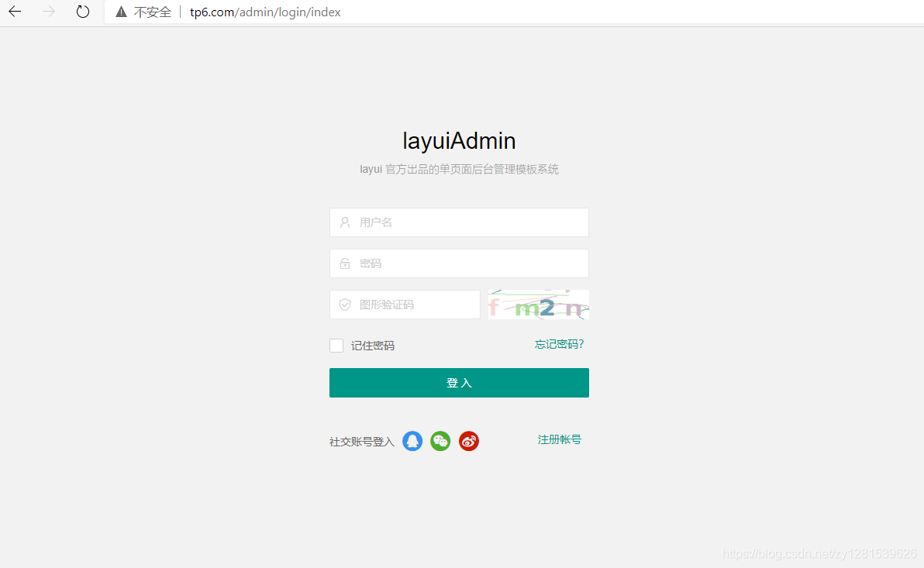The width and height of the screenshot is (924, 568).
Task: Sign in with the WeChat icon
Action: tap(440, 441)
